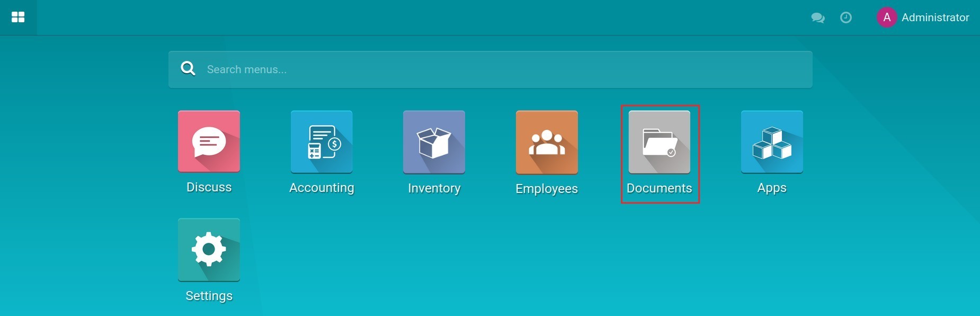
Task: Click the Apps cubes icon
Action: click(772, 142)
